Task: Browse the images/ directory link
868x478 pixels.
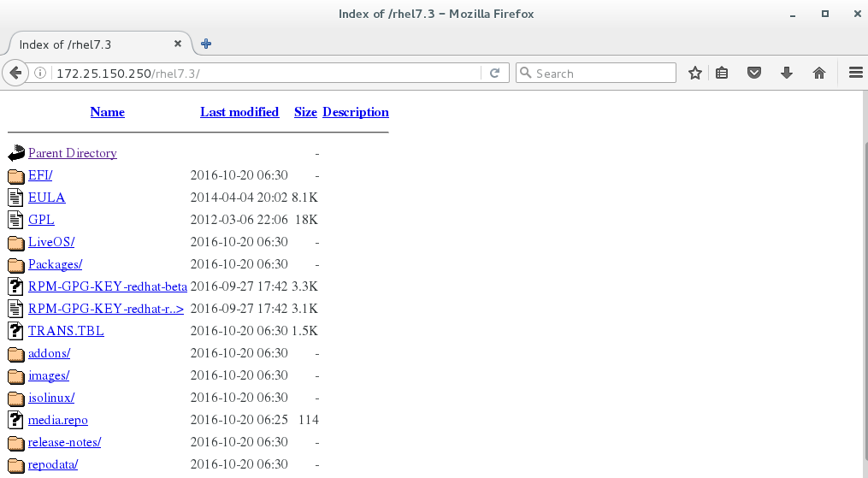Action: pos(49,375)
